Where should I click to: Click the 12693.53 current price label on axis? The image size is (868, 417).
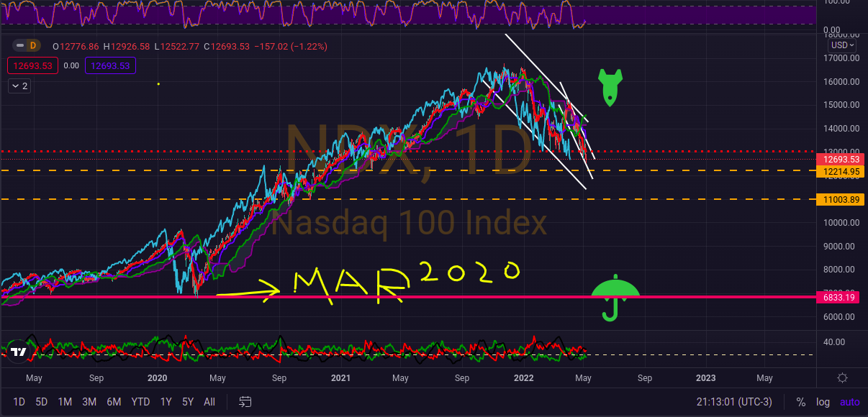pyautogui.click(x=840, y=159)
